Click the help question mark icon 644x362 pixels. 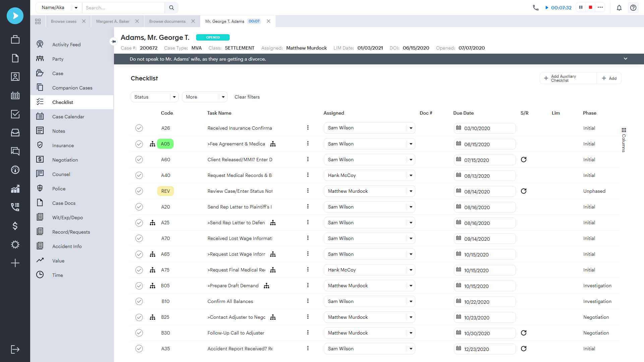tap(633, 7)
